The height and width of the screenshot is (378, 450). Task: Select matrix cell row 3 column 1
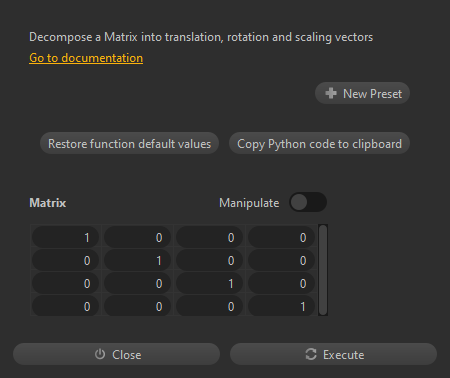[x=66, y=283]
